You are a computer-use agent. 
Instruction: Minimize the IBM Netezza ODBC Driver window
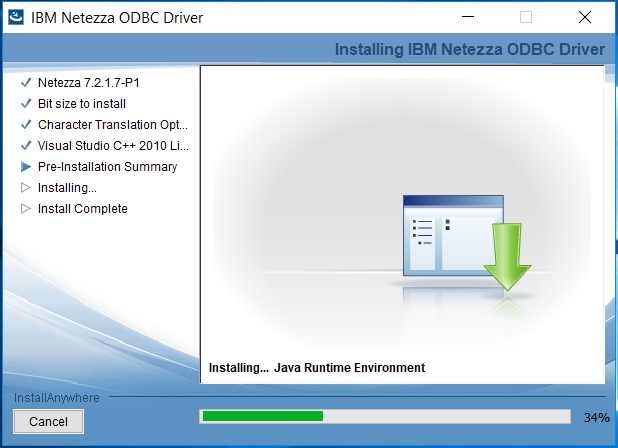(x=468, y=17)
